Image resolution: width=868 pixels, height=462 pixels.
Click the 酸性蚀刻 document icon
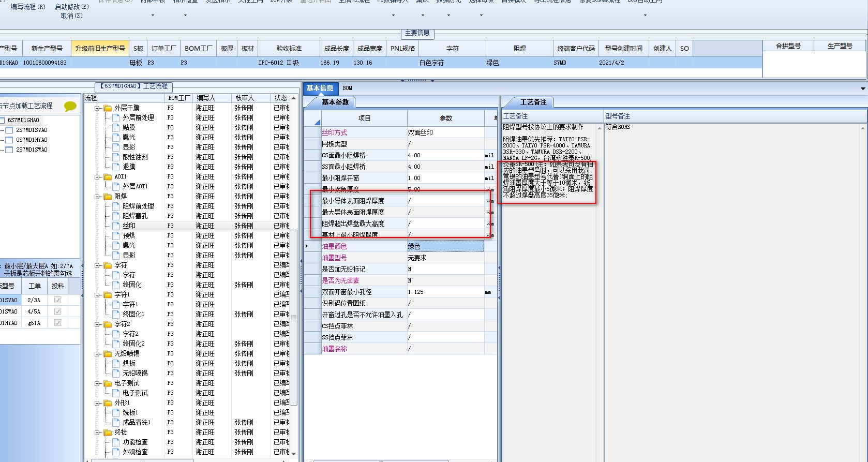click(116, 157)
